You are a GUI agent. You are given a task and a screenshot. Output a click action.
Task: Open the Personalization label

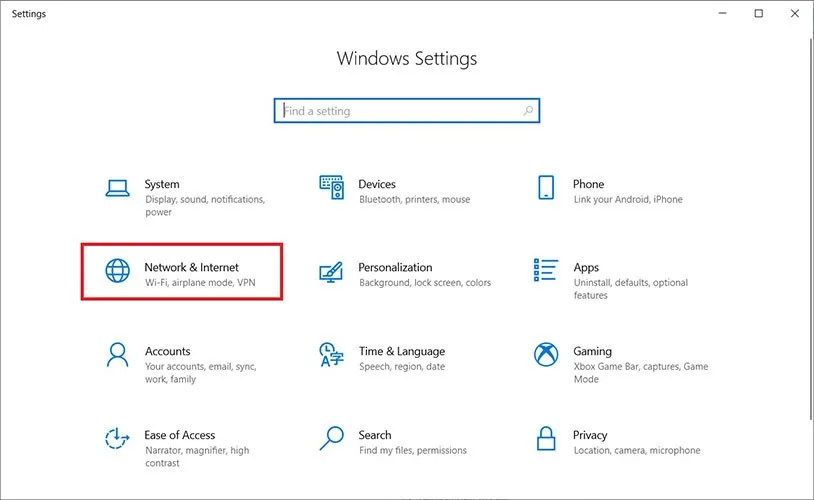[395, 267]
